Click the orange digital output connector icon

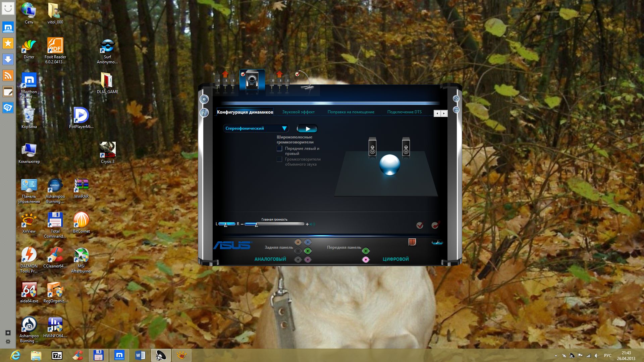(x=412, y=242)
